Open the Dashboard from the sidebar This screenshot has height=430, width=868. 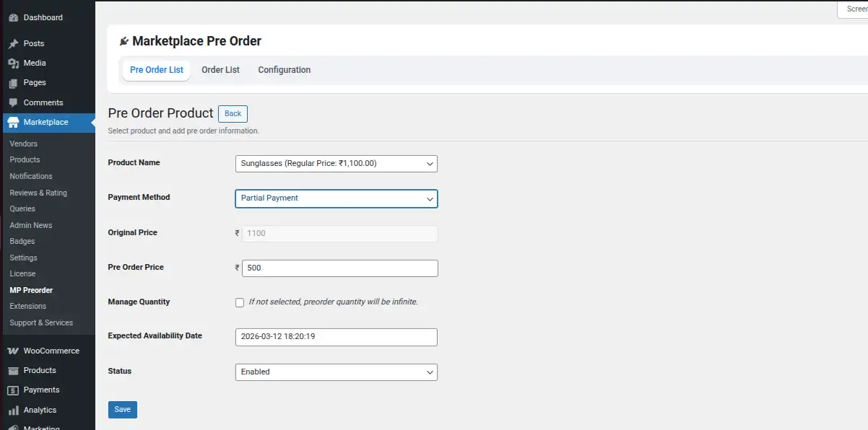coord(14,17)
